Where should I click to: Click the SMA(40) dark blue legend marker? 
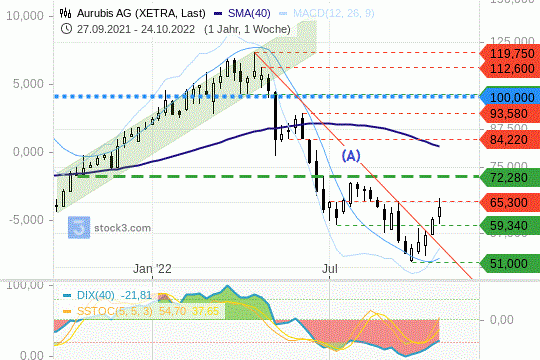pos(218,13)
